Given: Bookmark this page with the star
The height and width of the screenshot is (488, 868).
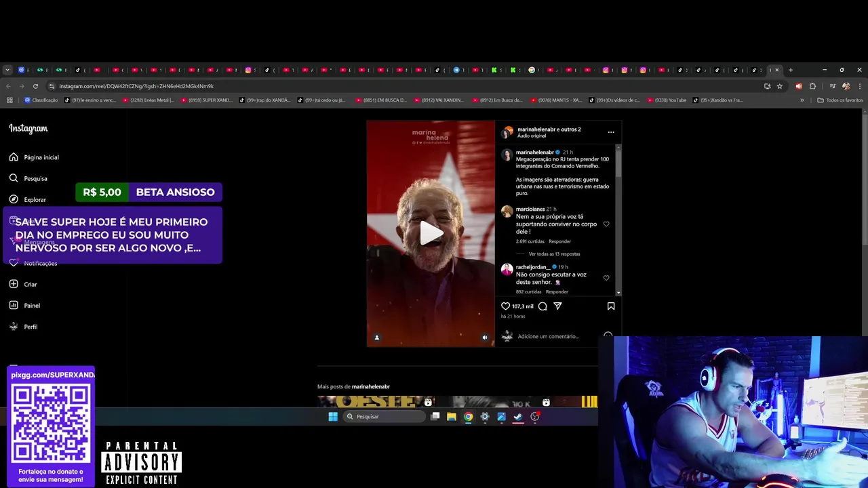Looking at the screenshot, I should [780, 86].
